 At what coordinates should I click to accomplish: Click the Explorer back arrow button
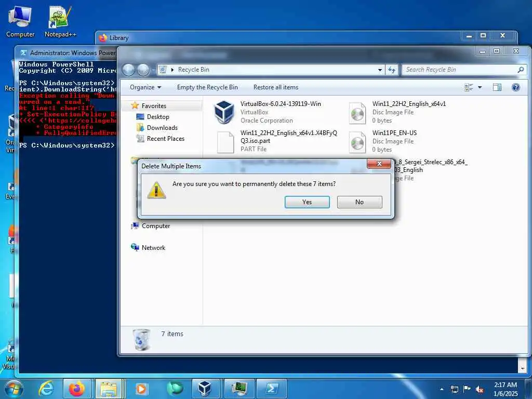click(x=129, y=70)
